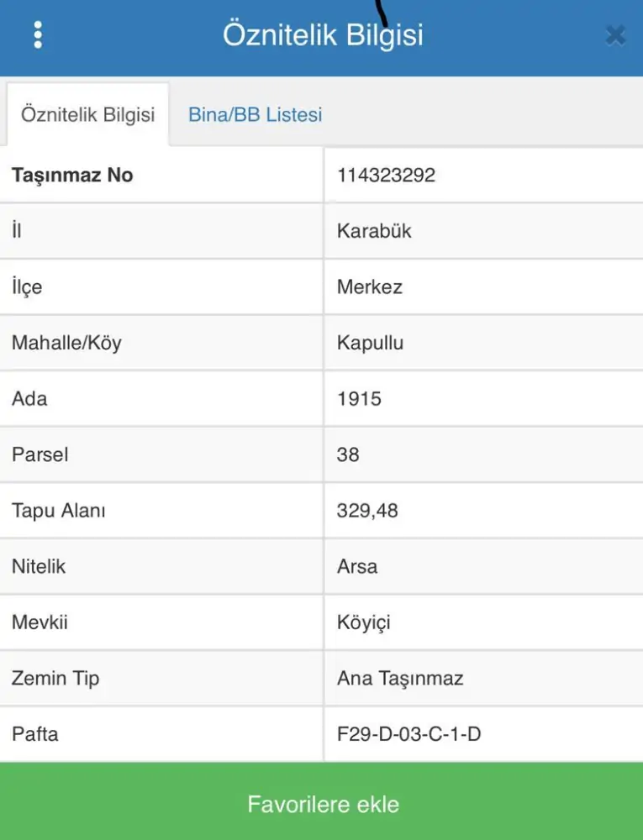643x840 pixels.
Task: Select the Öznitelik Bilgisi tab
Action: point(87,115)
